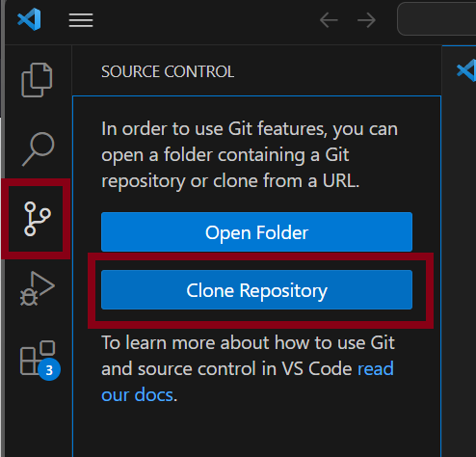Viewport: 476px width, 457px height.
Task: Go forward using the right arrow
Action: pos(366,20)
